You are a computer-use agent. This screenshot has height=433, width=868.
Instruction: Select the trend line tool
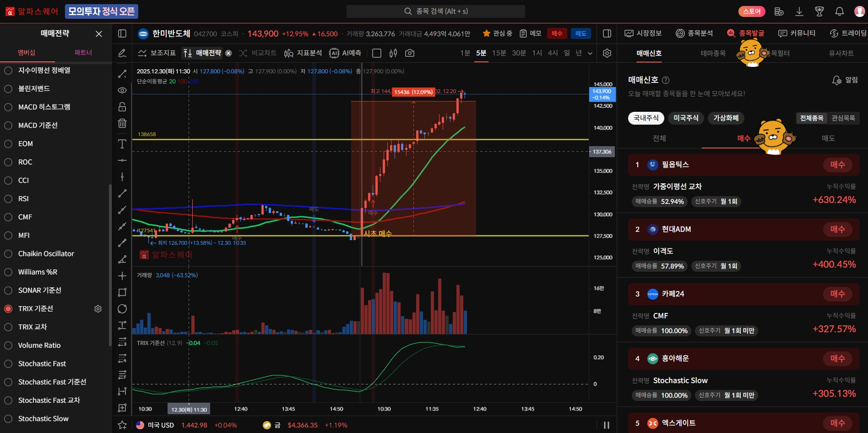tap(122, 74)
